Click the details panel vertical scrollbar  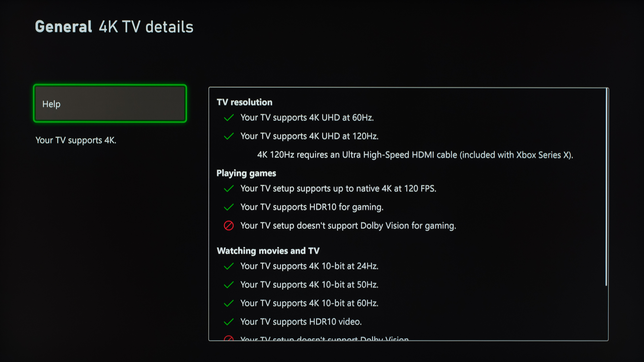pyautogui.click(x=606, y=187)
